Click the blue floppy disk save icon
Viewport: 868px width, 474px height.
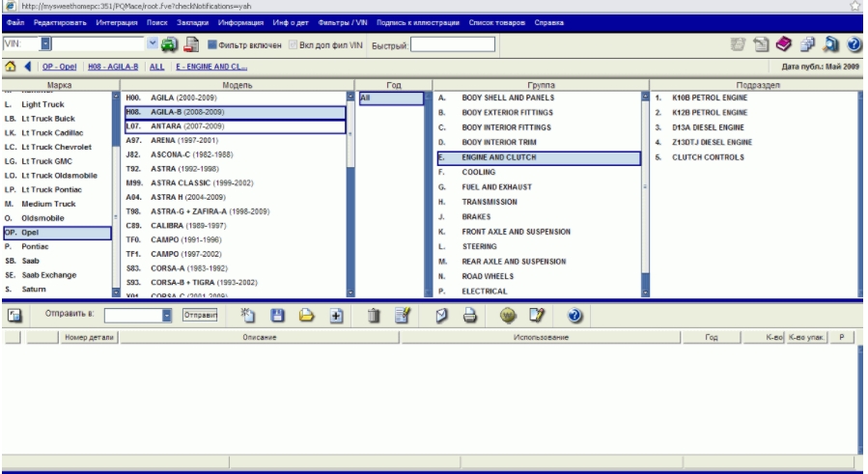click(x=277, y=316)
